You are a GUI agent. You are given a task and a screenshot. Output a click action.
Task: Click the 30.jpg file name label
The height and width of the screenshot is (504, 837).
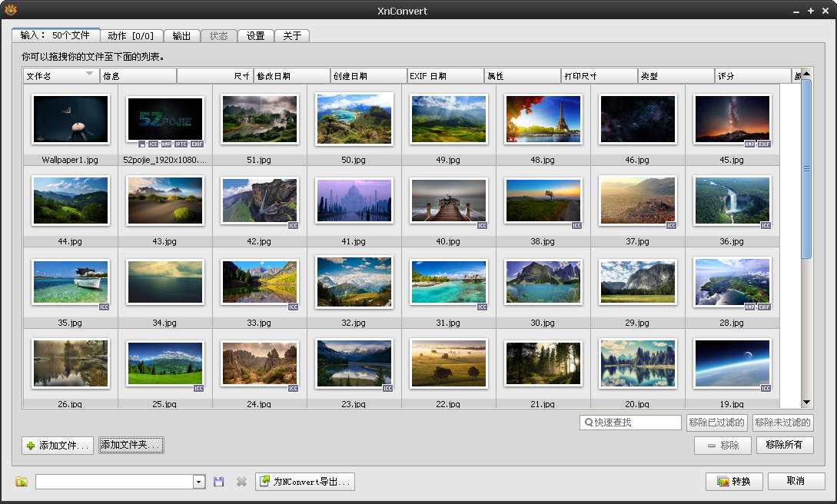543,323
